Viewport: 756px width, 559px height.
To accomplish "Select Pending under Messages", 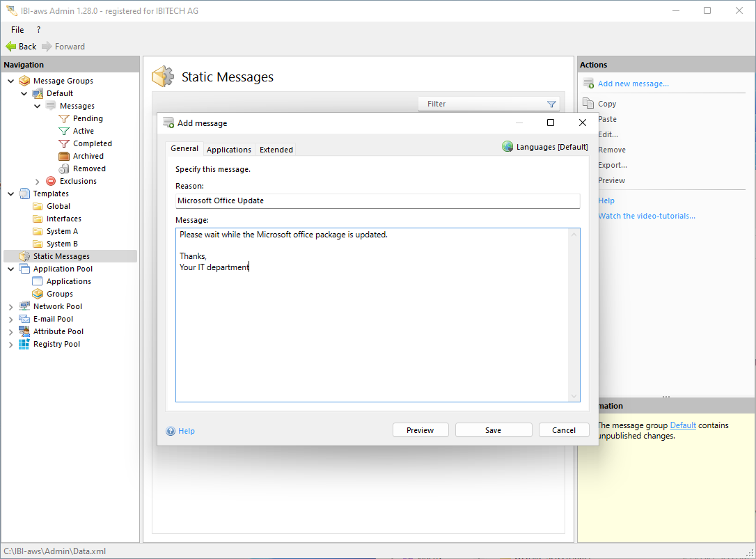I will tap(88, 118).
